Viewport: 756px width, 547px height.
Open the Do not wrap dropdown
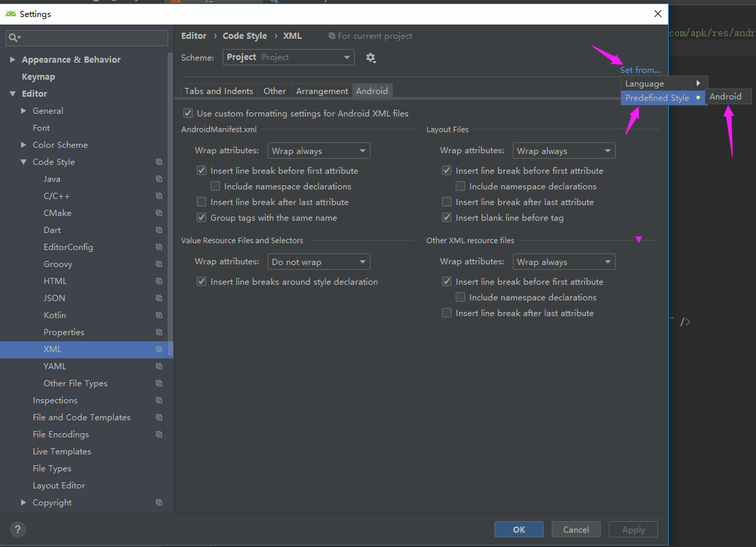tap(318, 262)
